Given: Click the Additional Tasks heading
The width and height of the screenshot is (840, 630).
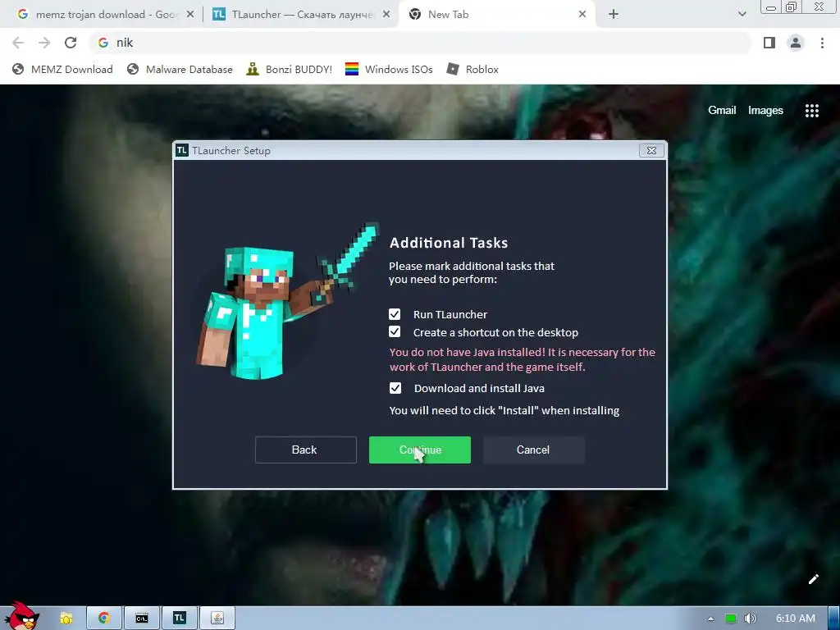Looking at the screenshot, I should tap(449, 243).
